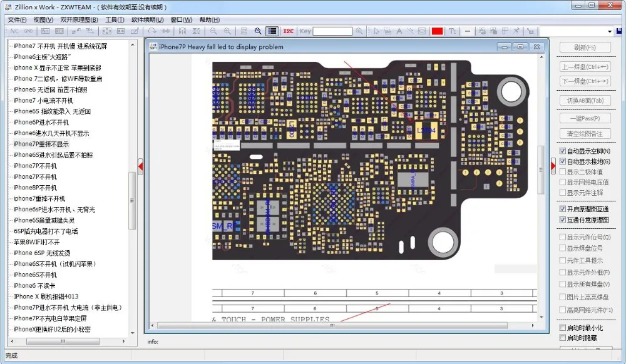The height and width of the screenshot is (364, 626).
Task: Click the 一键Pass(P) button
Action: tap(585, 118)
